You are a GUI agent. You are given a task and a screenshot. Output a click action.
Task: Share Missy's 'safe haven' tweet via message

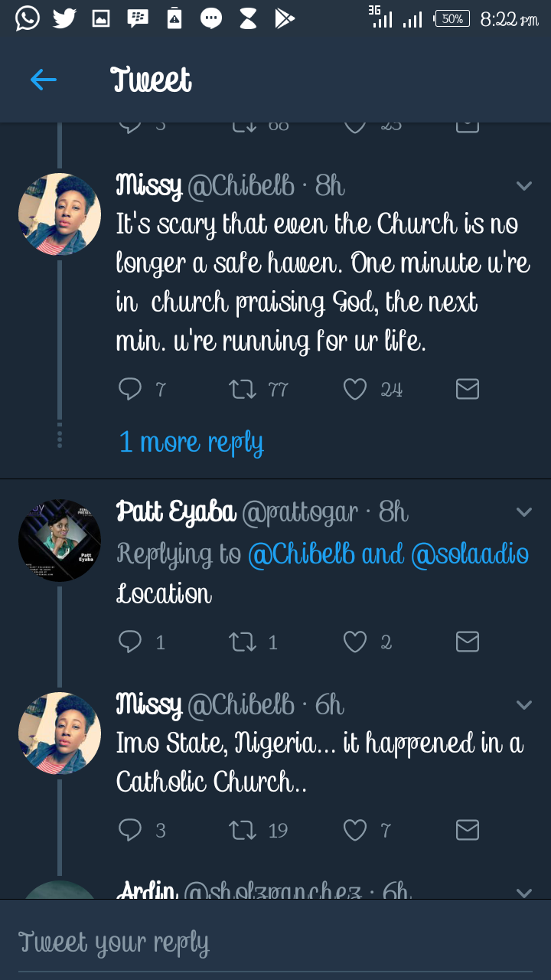[x=467, y=390]
